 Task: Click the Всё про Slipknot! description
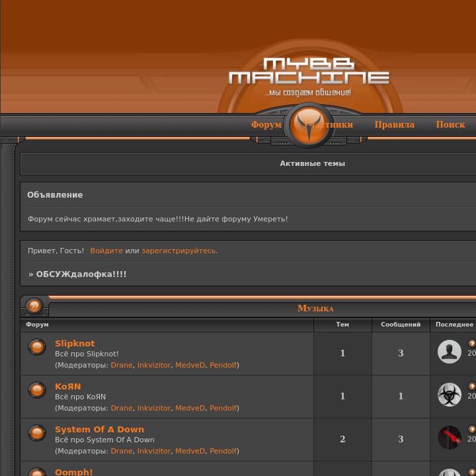coord(87,354)
